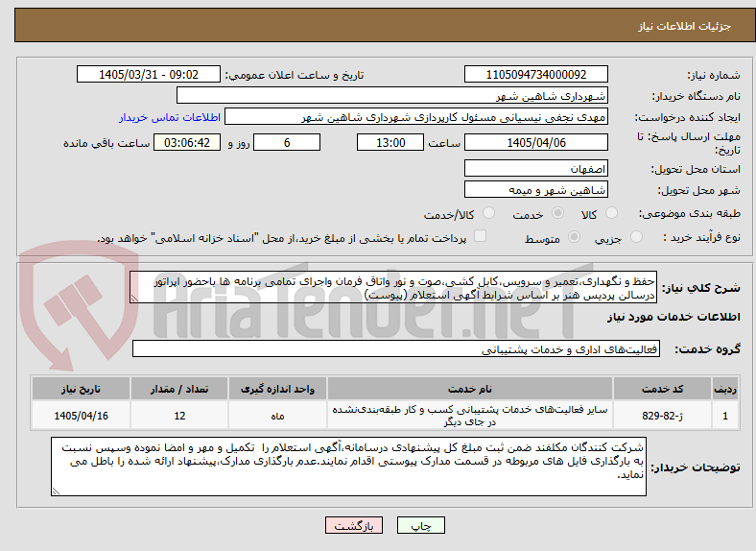Select the کالا radio button
Image resolution: width=756 pixels, height=551 pixels.
click(611, 213)
